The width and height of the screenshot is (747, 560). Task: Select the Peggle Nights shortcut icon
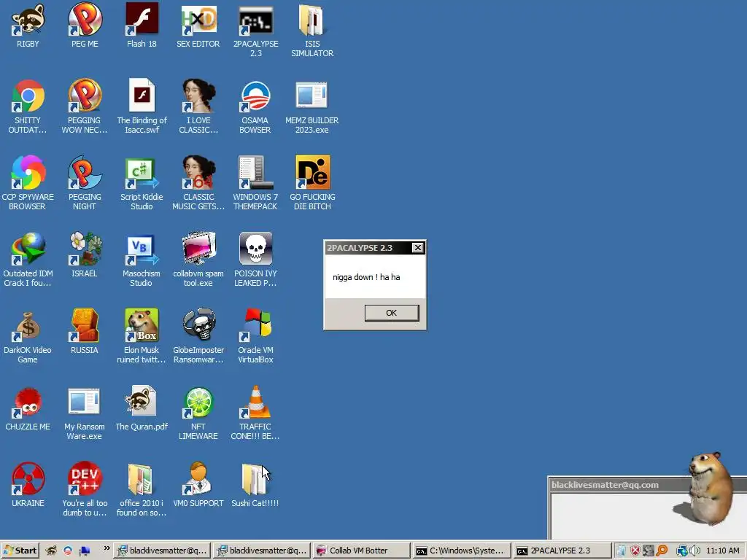pos(85,183)
